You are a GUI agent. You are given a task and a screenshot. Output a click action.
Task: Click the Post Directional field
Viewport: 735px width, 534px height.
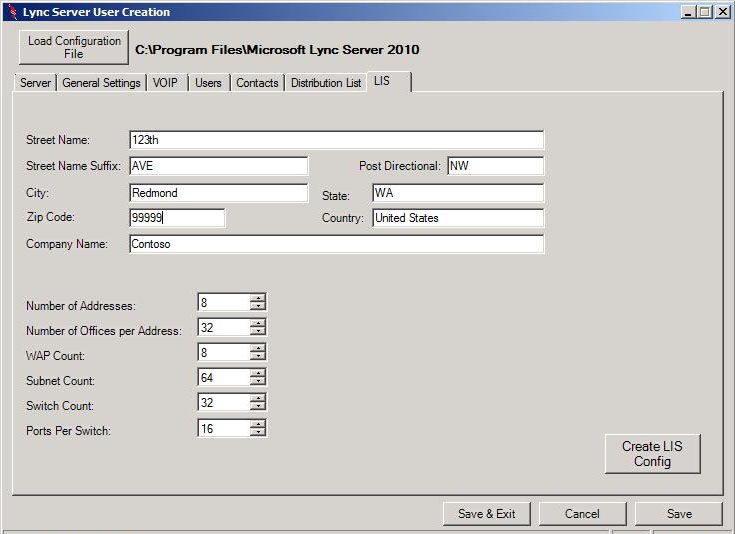495,166
